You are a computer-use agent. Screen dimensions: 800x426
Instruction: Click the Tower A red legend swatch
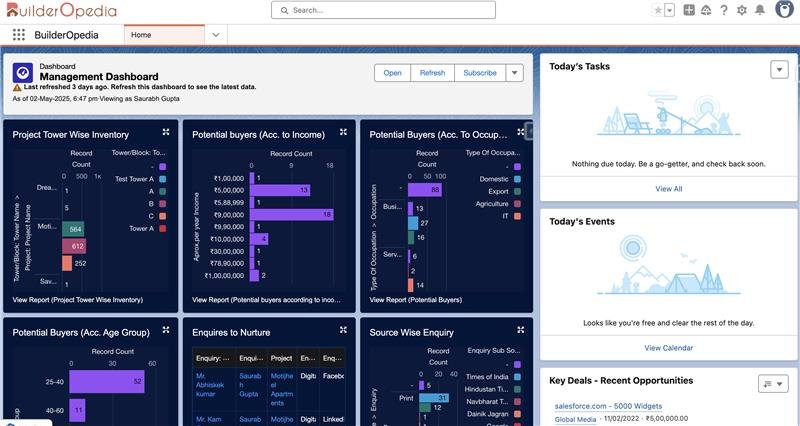coord(162,229)
